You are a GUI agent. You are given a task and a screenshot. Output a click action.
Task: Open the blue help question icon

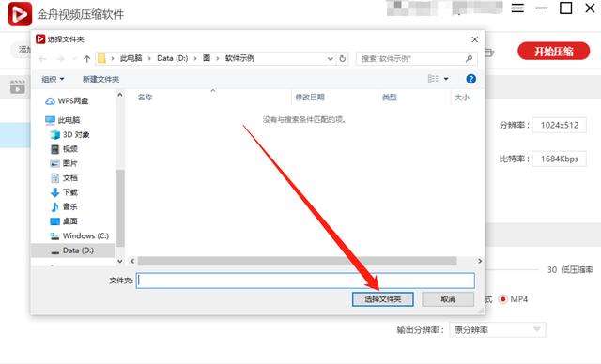coord(470,79)
